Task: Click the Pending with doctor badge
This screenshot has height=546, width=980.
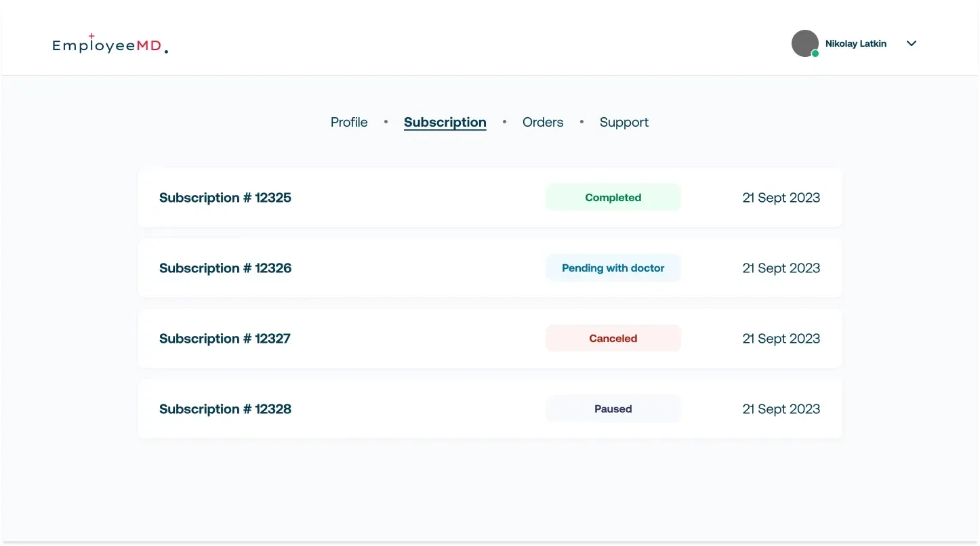Action: (x=613, y=268)
